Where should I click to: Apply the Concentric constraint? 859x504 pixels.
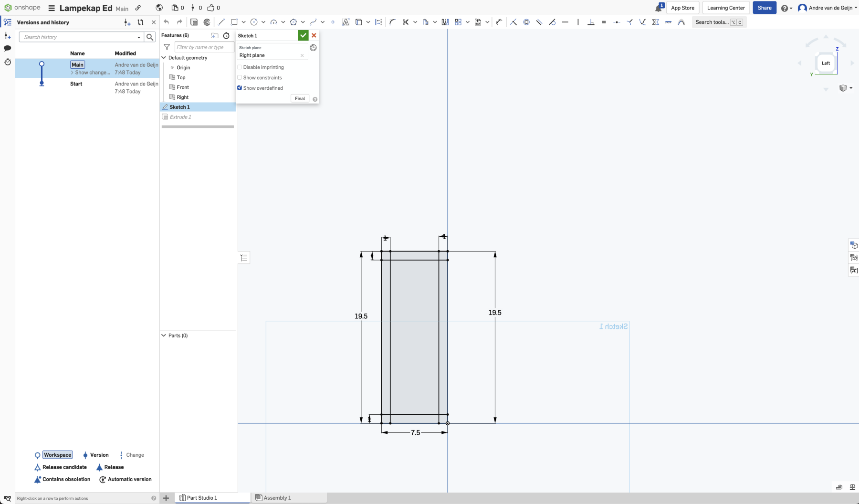pos(526,22)
